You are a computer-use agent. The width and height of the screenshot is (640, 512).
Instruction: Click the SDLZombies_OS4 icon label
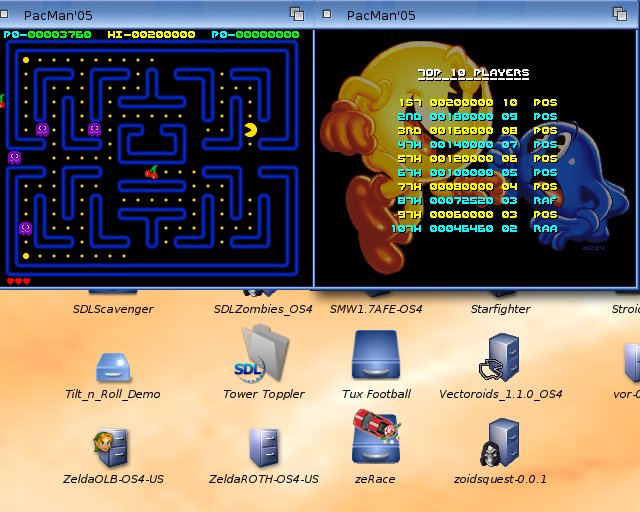click(x=263, y=309)
